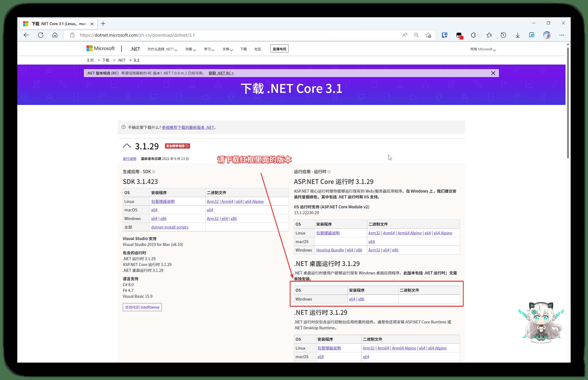The image size is (588, 380).
Task: Download .NET 桌面运行时 Windows x64 installer
Action: [x=352, y=299]
